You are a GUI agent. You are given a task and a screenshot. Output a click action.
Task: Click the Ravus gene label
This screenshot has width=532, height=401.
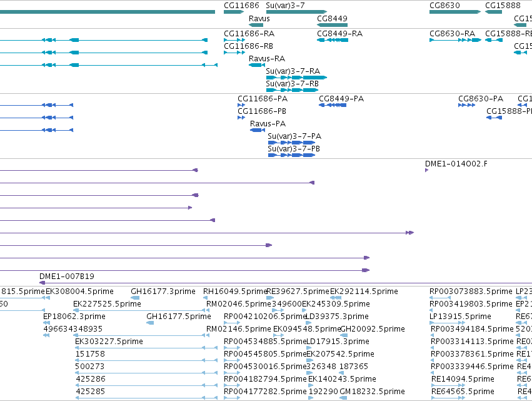pos(259,18)
